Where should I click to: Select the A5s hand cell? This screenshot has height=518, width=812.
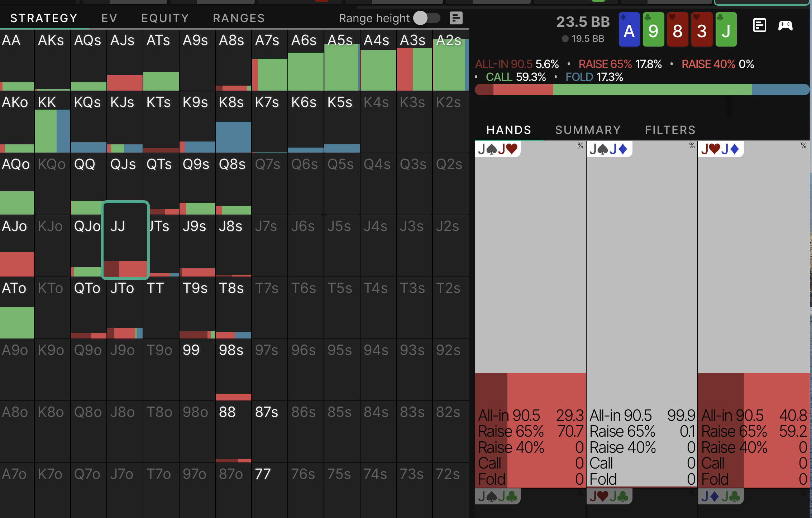click(x=341, y=60)
